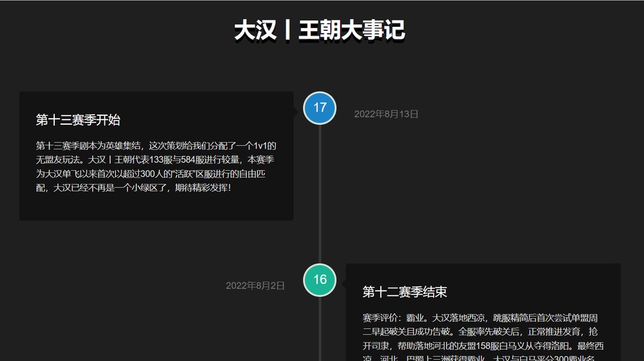Open the 第十三赛季开始 card heading
This screenshot has width=644, height=361.
78,120
